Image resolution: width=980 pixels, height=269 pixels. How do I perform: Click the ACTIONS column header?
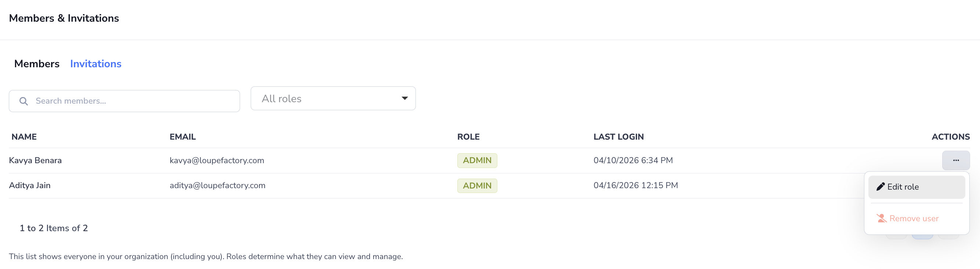pyautogui.click(x=950, y=137)
